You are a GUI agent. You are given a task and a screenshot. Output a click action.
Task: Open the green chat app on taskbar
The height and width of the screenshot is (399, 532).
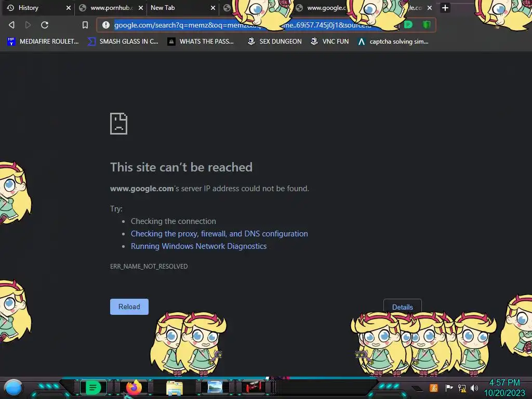(x=94, y=388)
